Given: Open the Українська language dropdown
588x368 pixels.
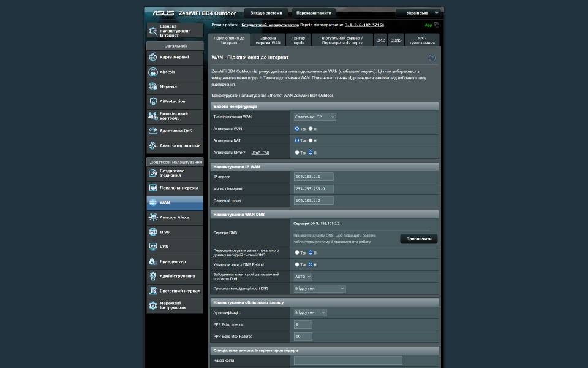Looking at the screenshot, I should [x=418, y=12].
